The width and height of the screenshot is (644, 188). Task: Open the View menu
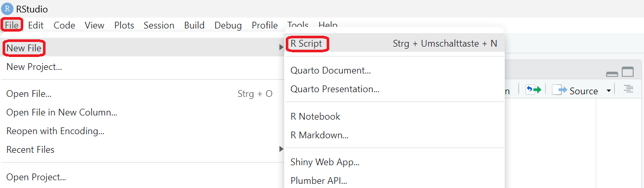tap(95, 25)
